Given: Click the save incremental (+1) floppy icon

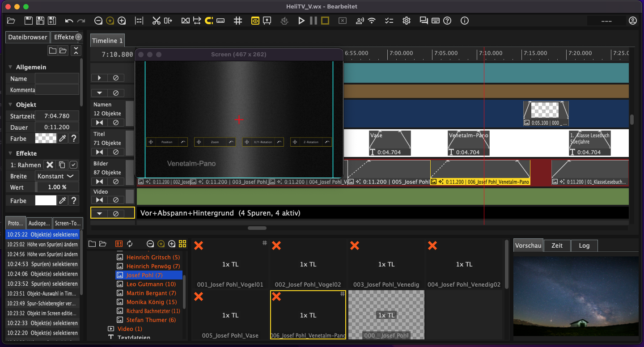Looking at the screenshot, I should [x=51, y=21].
